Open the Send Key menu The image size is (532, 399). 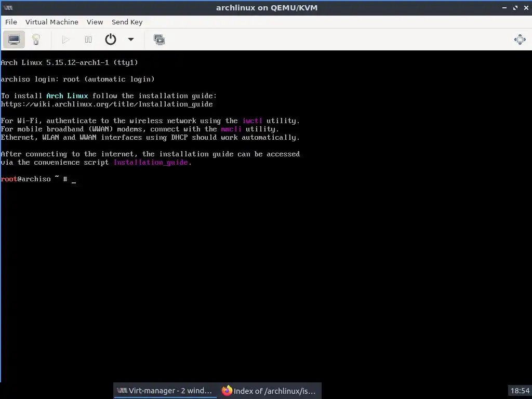pos(127,22)
